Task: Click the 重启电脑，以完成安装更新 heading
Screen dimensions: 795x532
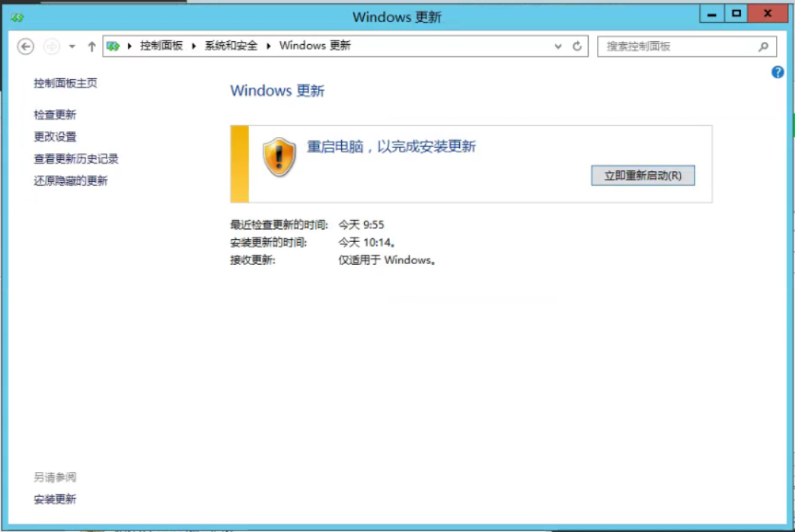Action: tap(391, 147)
